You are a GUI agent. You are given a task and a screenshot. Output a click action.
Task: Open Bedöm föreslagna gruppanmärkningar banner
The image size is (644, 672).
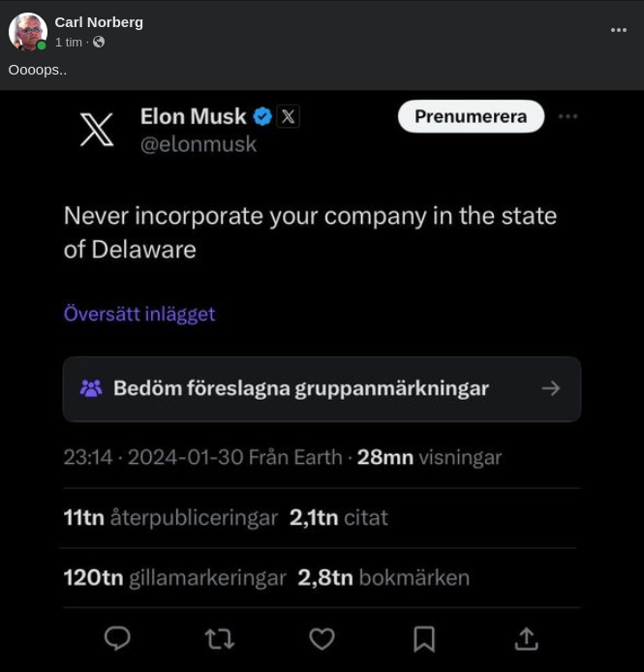[300, 388]
